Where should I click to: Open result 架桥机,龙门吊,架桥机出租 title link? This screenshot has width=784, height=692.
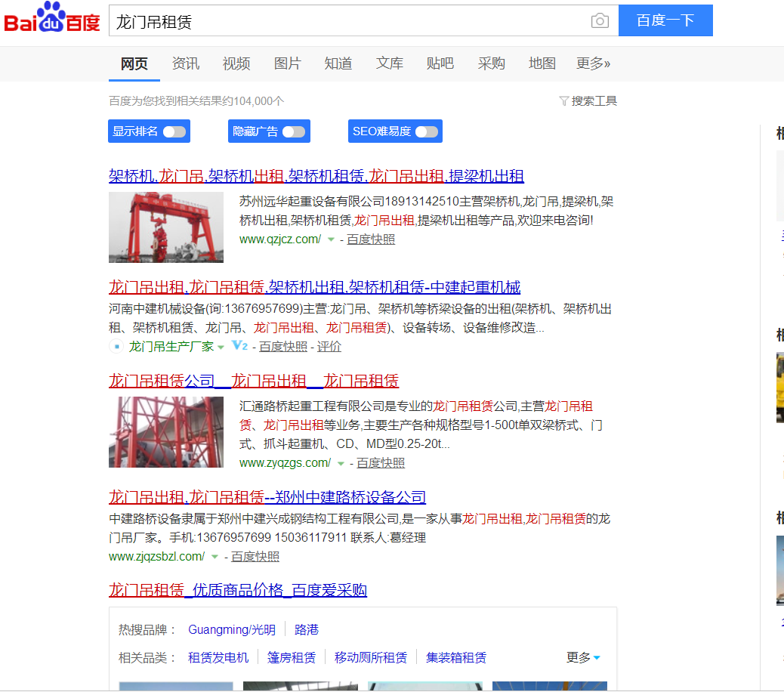point(316,176)
